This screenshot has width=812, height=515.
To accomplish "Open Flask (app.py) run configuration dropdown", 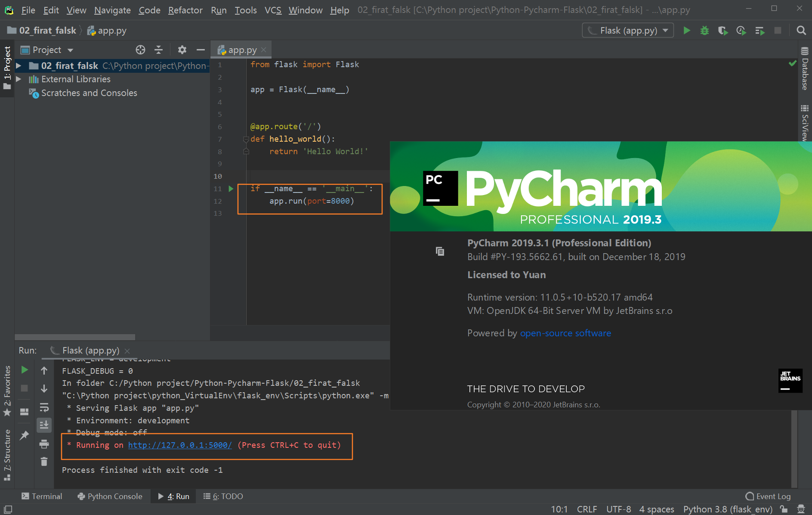I will click(628, 31).
